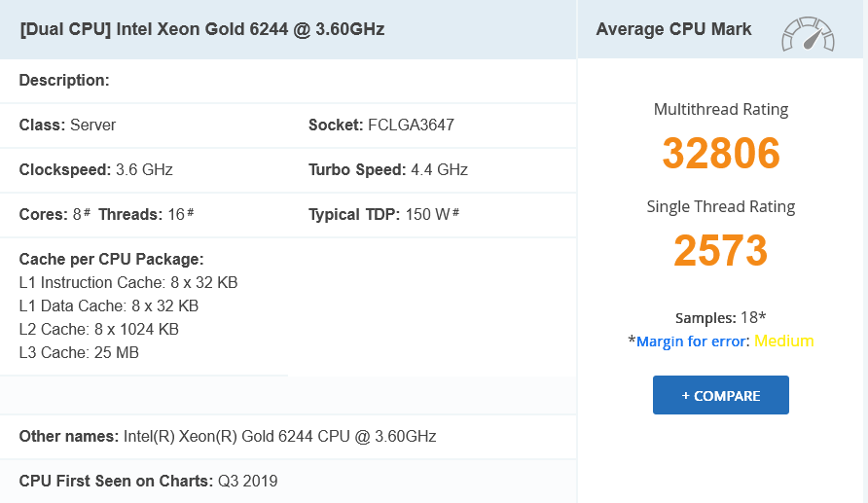Click the Multithread Rating score 32806
This screenshot has height=503, width=868.
coord(721,153)
